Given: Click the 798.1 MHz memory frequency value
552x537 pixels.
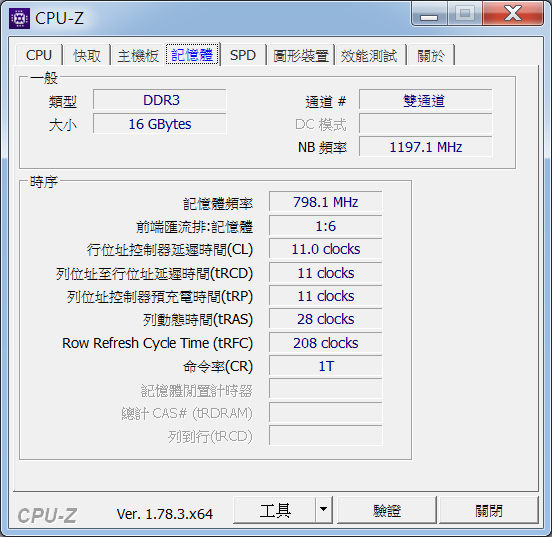Looking at the screenshot, I should click(326, 202).
